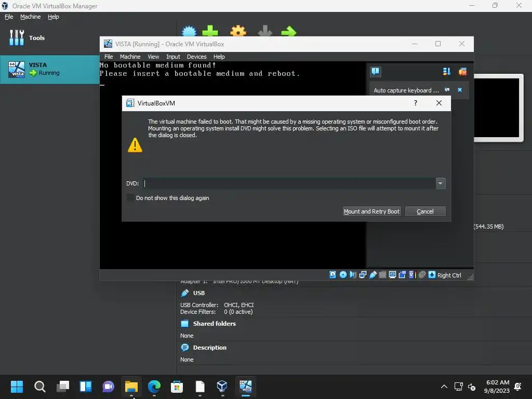Image resolution: width=532 pixels, height=399 pixels.
Task: Click the Shared folders section header
Action: pyautogui.click(x=214, y=324)
